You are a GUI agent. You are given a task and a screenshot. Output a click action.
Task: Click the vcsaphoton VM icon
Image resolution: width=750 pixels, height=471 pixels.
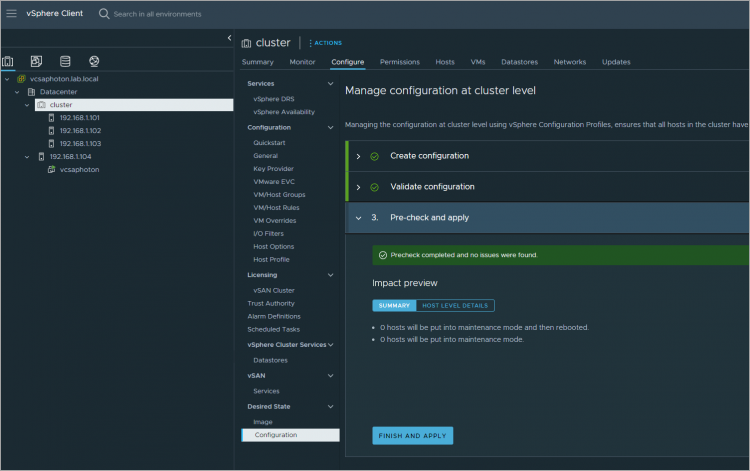pos(51,169)
